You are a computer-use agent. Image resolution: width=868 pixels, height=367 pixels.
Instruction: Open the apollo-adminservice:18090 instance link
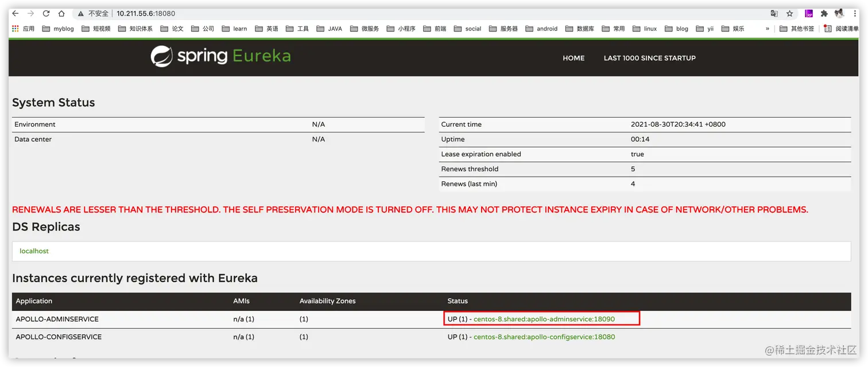tap(544, 319)
